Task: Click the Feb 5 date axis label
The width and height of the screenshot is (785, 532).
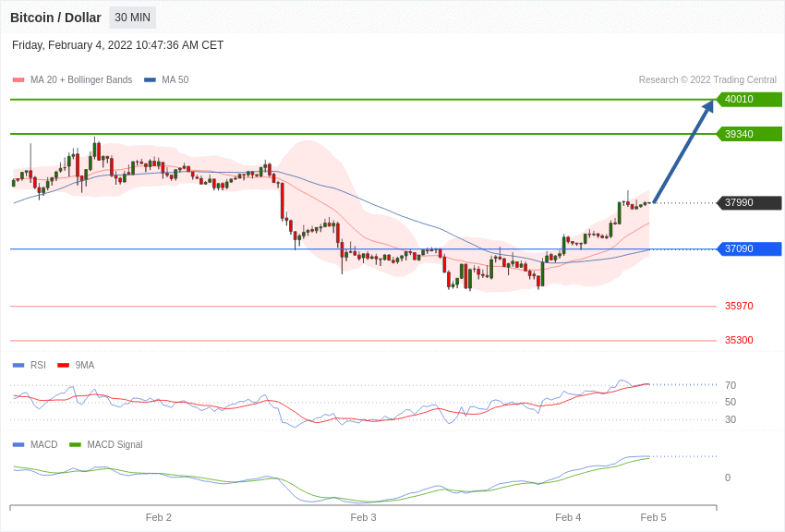Action: click(x=653, y=517)
